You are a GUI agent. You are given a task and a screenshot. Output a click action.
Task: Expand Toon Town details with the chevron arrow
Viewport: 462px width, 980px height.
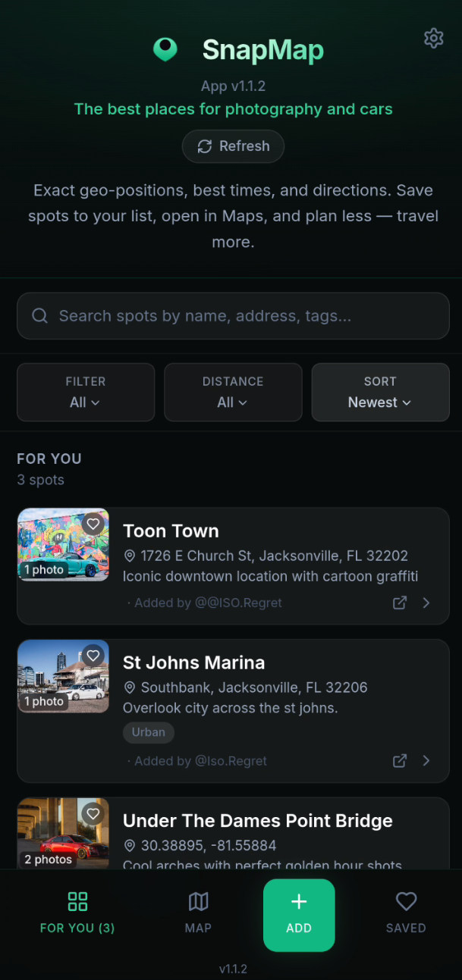[426, 603]
